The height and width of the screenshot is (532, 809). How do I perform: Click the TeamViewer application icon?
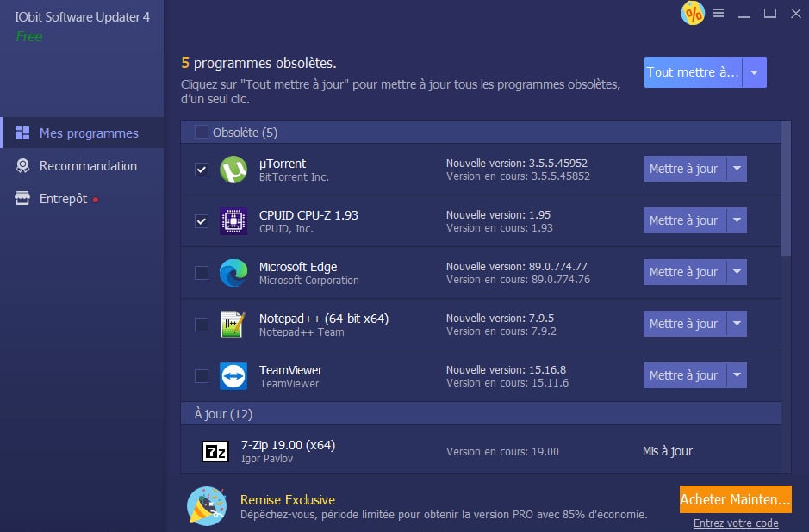(233, 376)
